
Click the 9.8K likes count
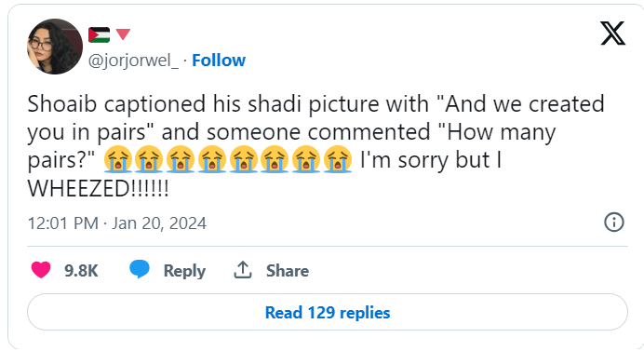(81, 271)
